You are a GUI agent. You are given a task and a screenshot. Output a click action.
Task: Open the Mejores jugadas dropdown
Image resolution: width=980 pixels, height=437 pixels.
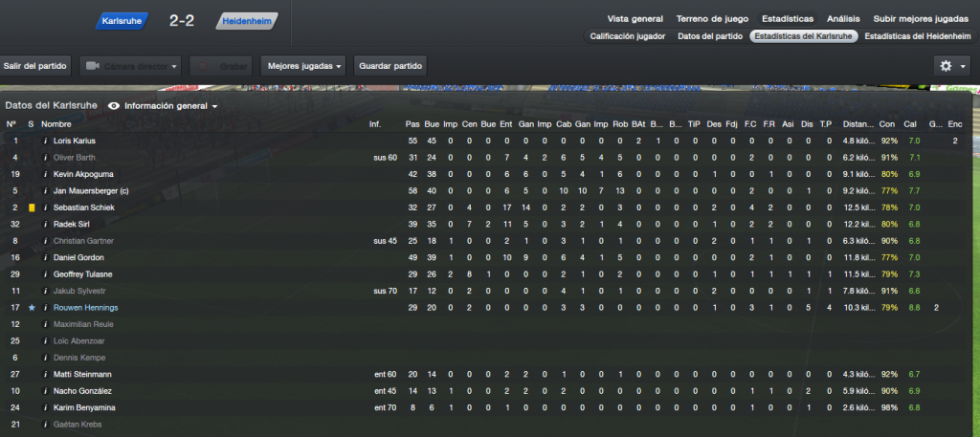click(303, 66)
